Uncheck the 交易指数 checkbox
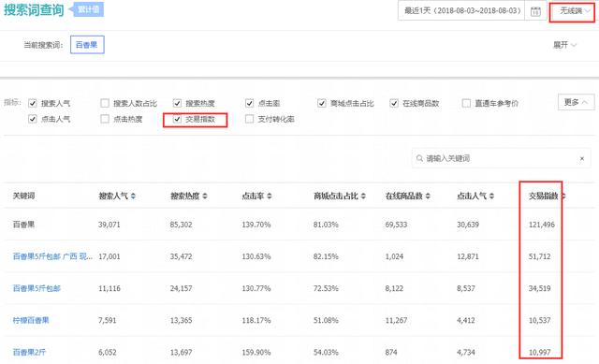Viewport: 599px width, 364px height. pyautogui.click(x=177, y=119)
